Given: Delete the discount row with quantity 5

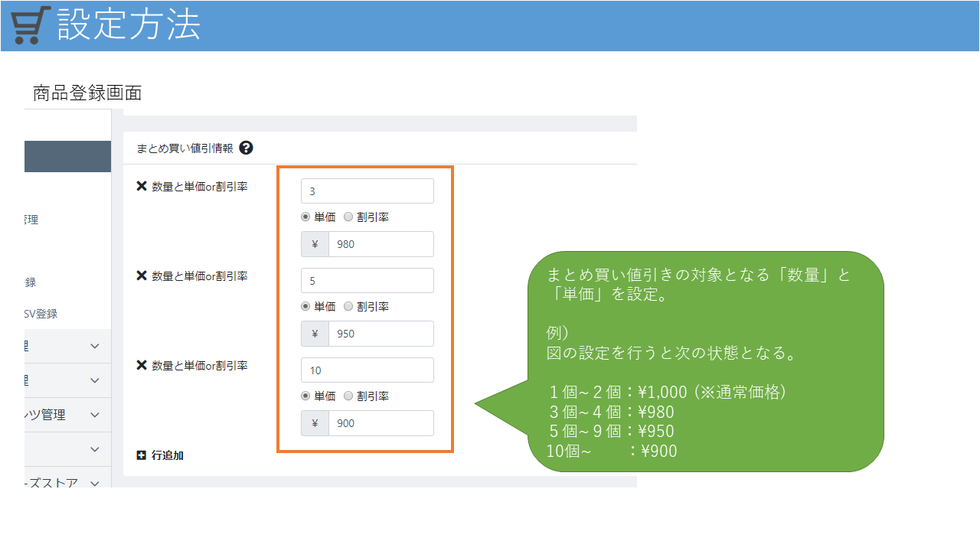Looking at the screenshot, I should click(x=141, y=275).
